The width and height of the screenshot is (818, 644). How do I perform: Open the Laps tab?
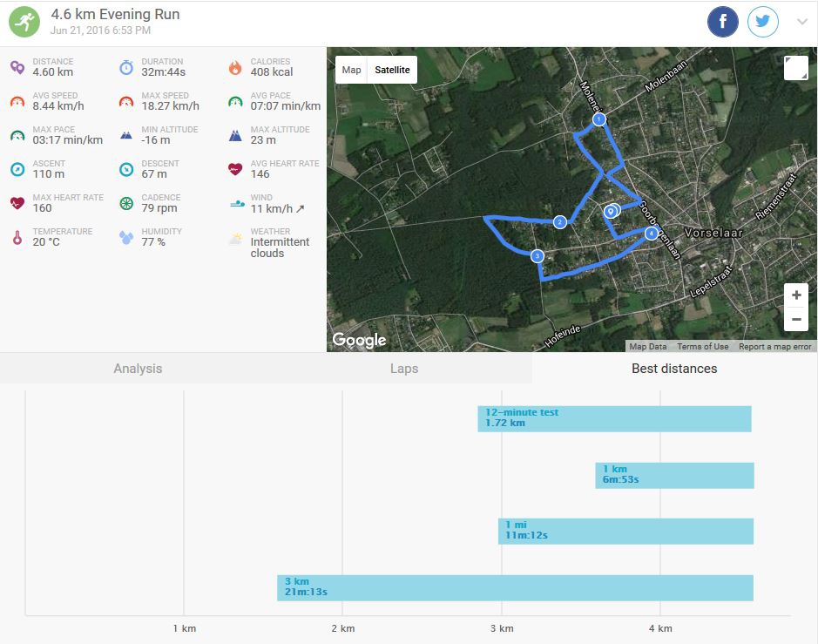coord(404,369)
